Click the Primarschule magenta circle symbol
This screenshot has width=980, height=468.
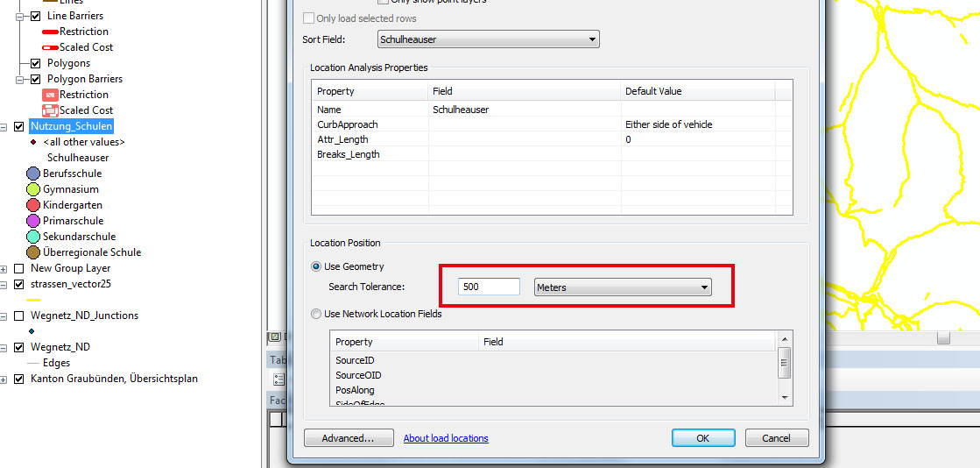(34, 221)
